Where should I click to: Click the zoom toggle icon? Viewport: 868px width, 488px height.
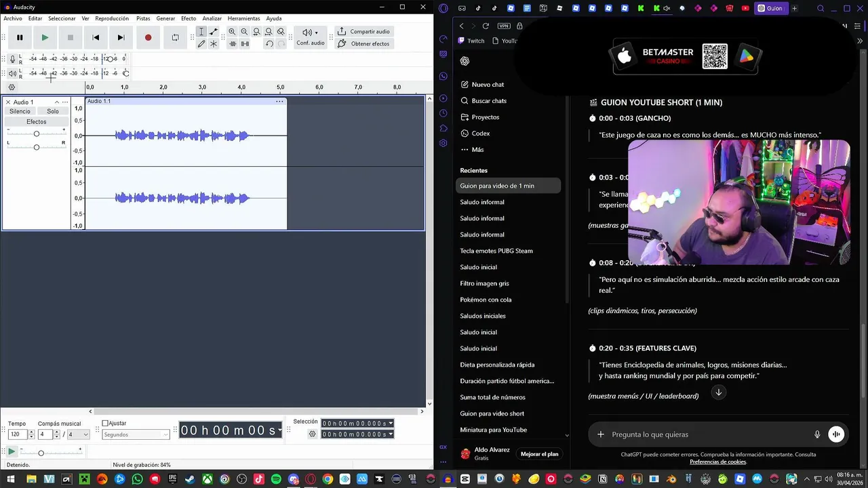point(281,32)
